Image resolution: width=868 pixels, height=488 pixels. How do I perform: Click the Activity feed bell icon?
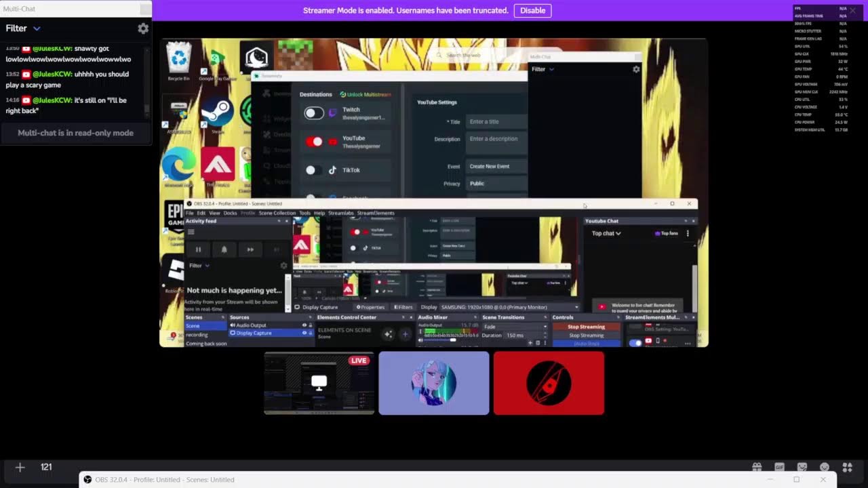tap(224, 249)
